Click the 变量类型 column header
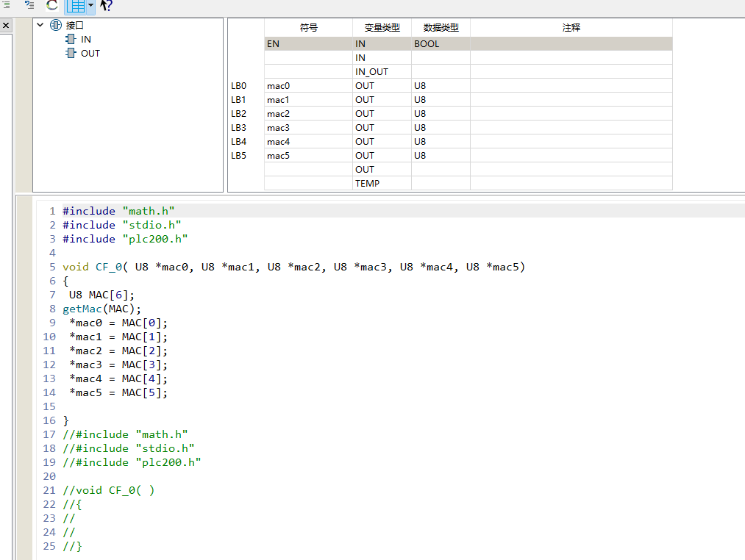745x560 pixels. click(382, 27)
